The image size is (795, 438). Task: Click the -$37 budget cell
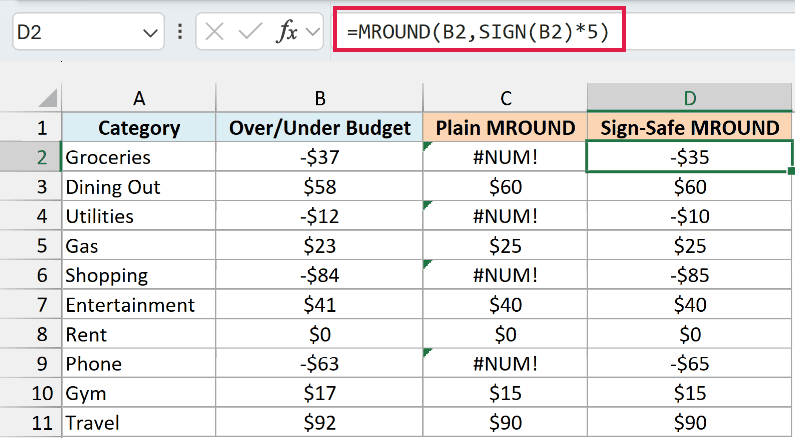(319, 157)
